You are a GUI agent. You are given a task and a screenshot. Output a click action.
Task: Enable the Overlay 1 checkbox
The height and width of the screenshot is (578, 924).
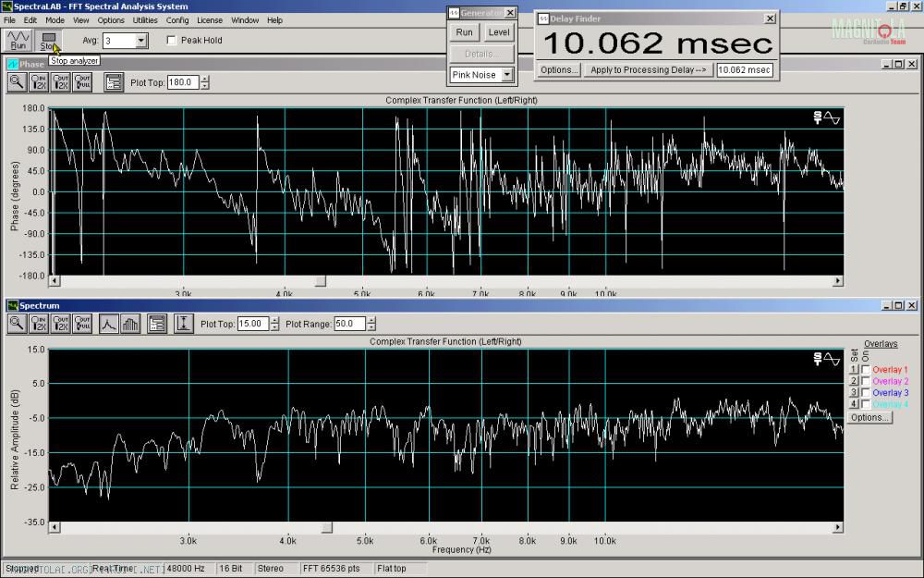point(866,370)
